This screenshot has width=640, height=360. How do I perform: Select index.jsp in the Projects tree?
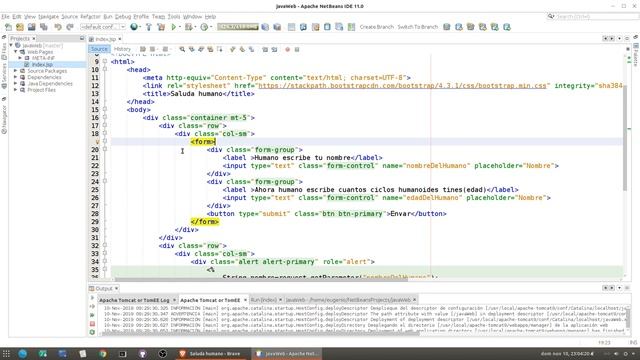(42, 64)
